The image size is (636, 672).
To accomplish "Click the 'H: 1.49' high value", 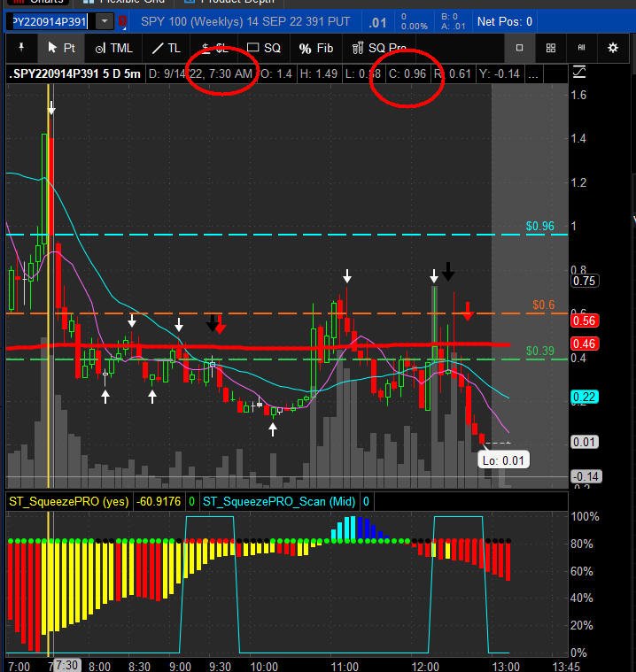I will [x=319, y=73].
